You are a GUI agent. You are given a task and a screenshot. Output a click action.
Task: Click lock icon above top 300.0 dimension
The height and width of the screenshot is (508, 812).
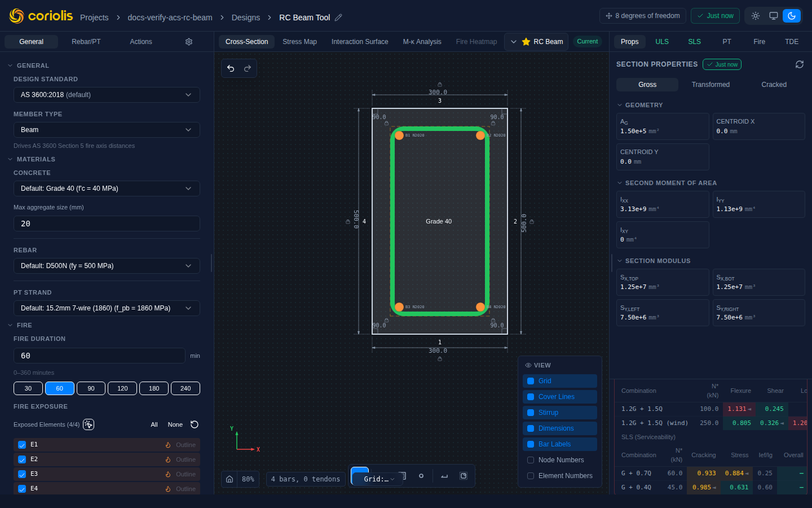click(440, 85)
